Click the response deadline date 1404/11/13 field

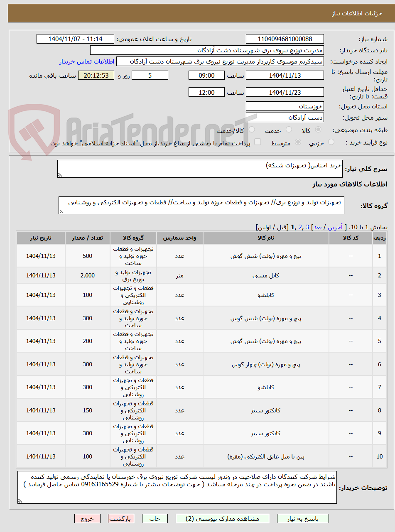[285, 75]
